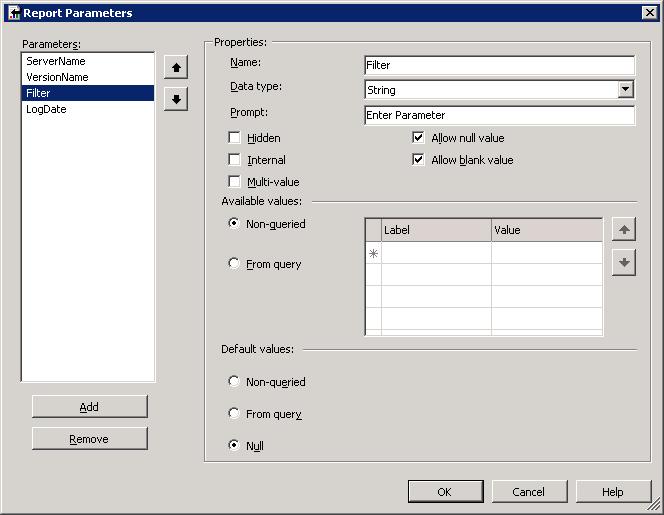Click the available values move-up arrow

tap(624, 230)
